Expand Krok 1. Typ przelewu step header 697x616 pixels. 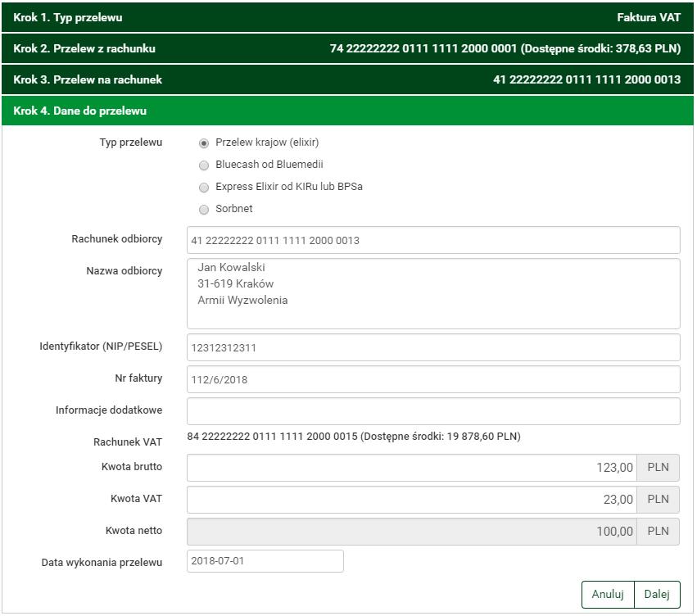pyautogui.click(x=347, y=17)
